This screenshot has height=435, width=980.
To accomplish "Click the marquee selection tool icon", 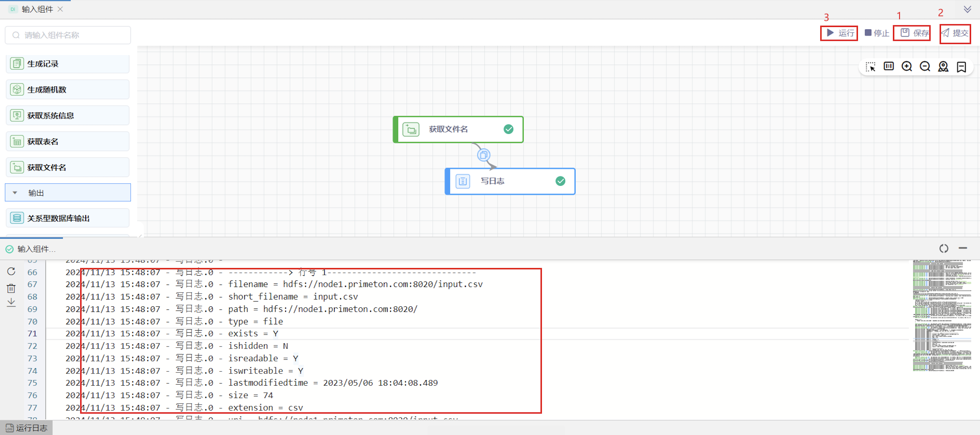I will [870, 67].
